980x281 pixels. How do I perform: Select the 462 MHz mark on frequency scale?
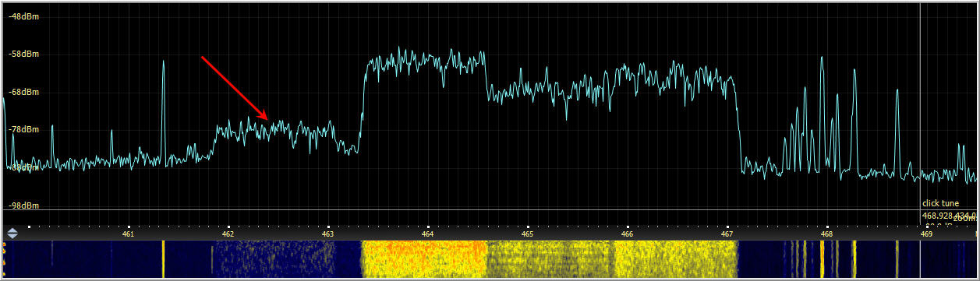pos(228,234)
